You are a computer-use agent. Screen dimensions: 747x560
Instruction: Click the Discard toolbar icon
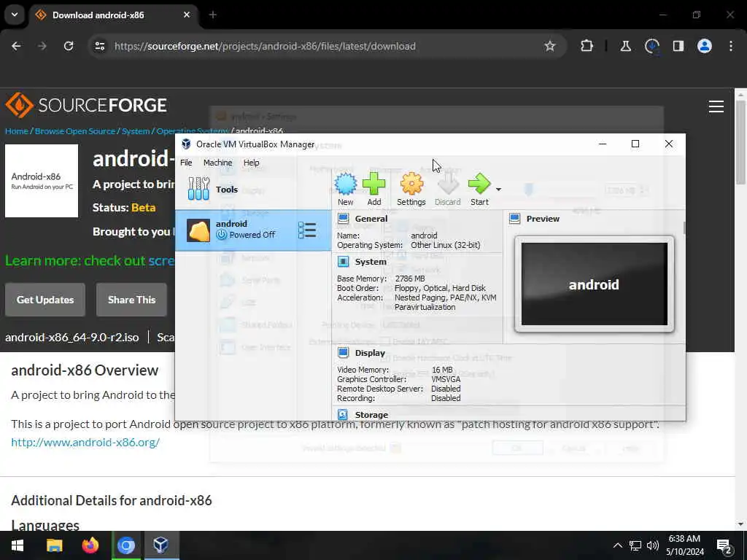tap(448, 184)
